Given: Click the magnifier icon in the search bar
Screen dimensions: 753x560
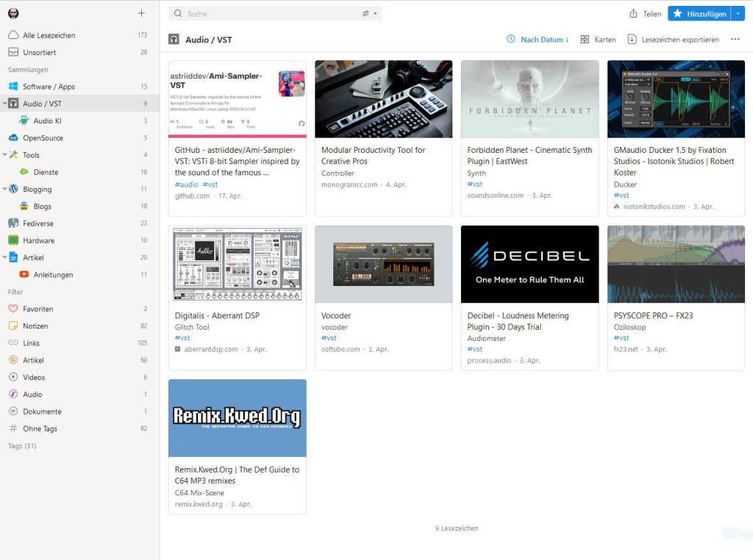Looking at the screenshot, I should 178,13.
